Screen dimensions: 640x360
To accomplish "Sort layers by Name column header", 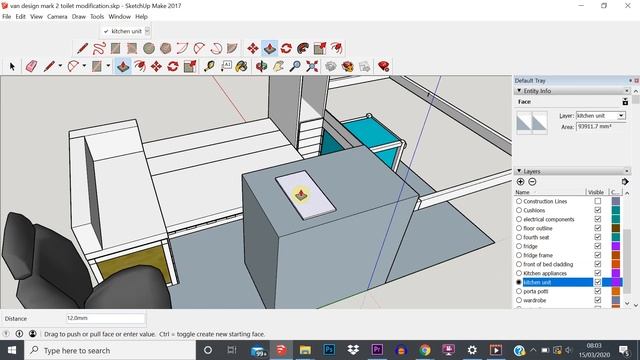I will click(549, 192).
